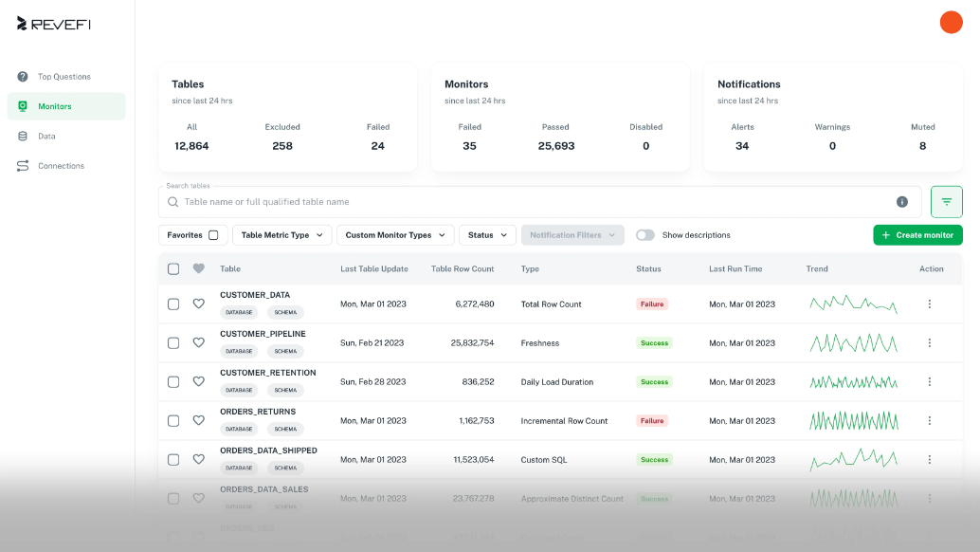Screen dimensions: 980x552
Task: Click the search tables input field
Action: 531,202
